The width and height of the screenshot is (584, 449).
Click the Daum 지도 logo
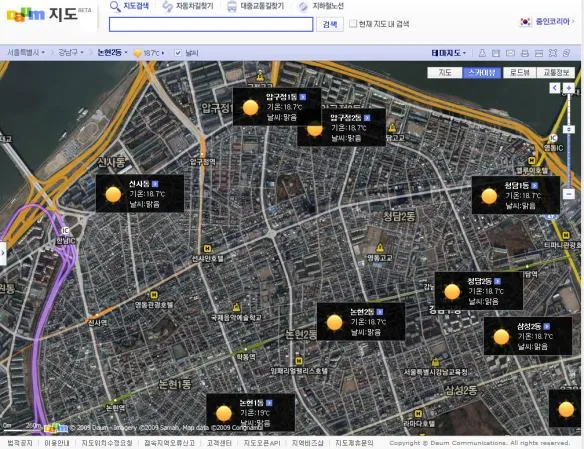click(x=49, y=15)
